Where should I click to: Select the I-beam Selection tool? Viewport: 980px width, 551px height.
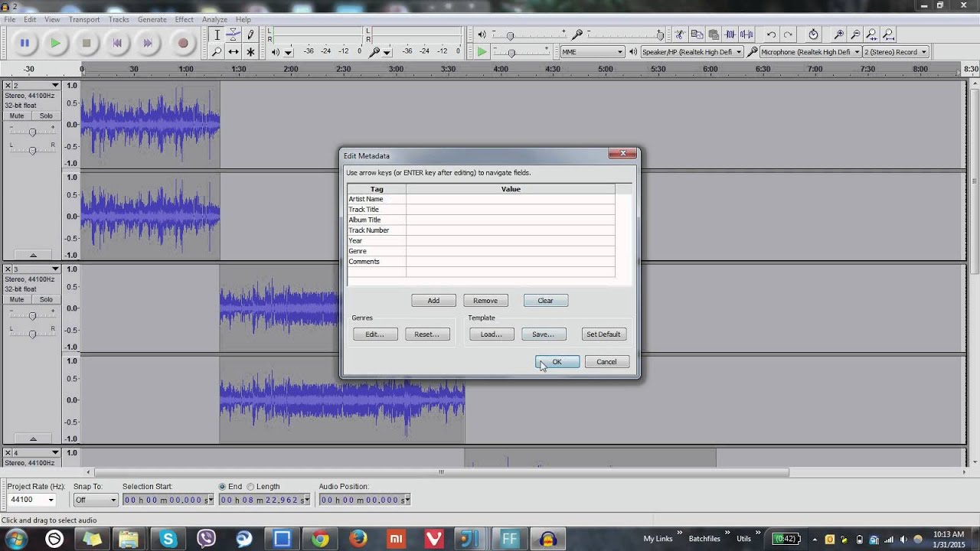click(217, 35)
